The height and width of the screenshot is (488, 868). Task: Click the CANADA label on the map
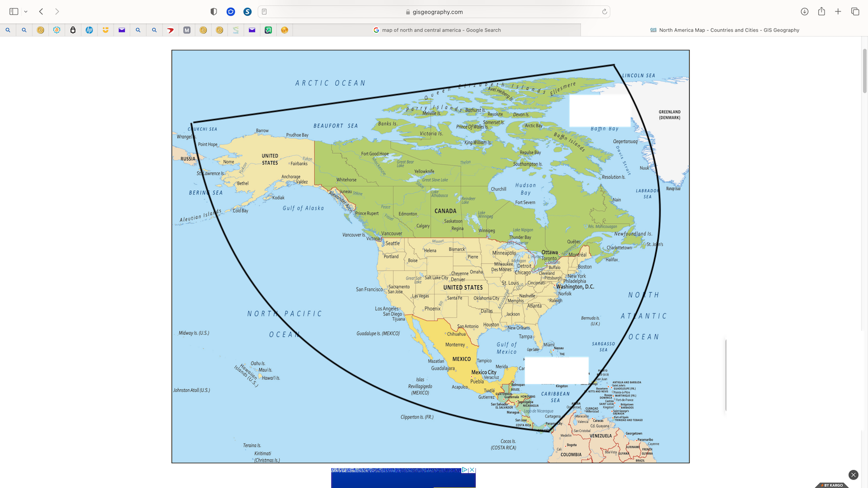[x=446, y=211]
